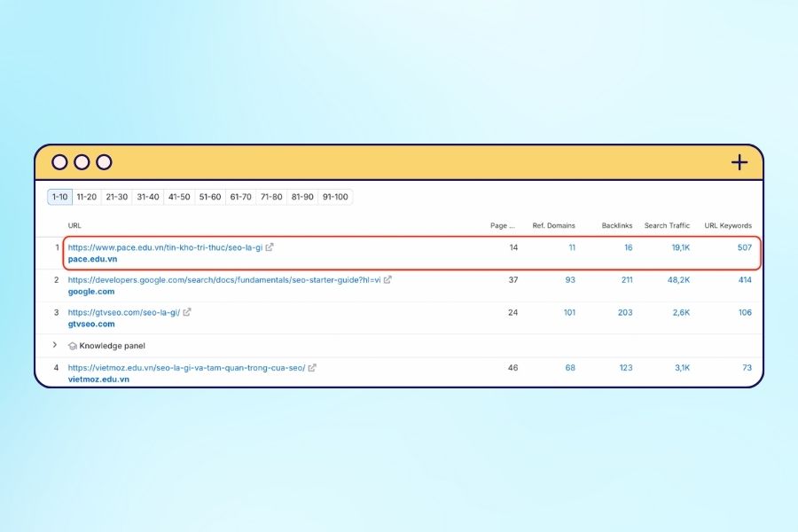
Task: Sort by Ref. Domains column header
Action: coord(553,226)
